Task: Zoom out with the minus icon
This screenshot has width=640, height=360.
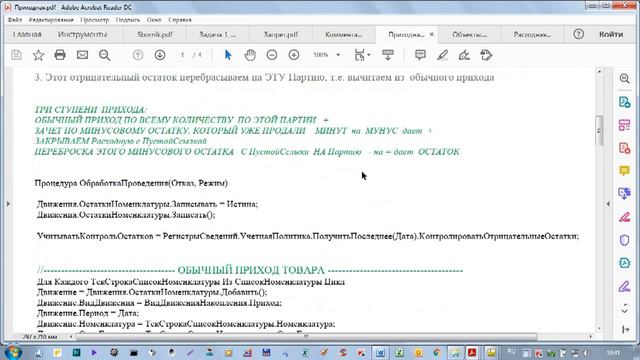Action: point(272,55)
